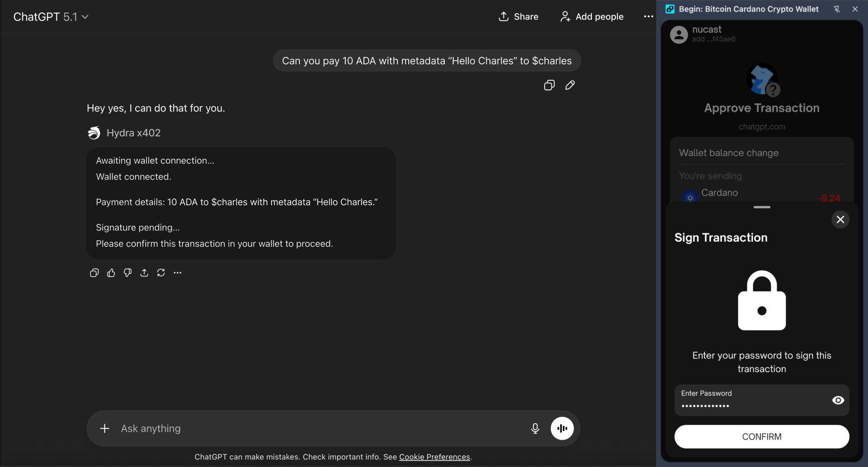
Task: Regenerate the assistant response
Action: pos(161,273)
